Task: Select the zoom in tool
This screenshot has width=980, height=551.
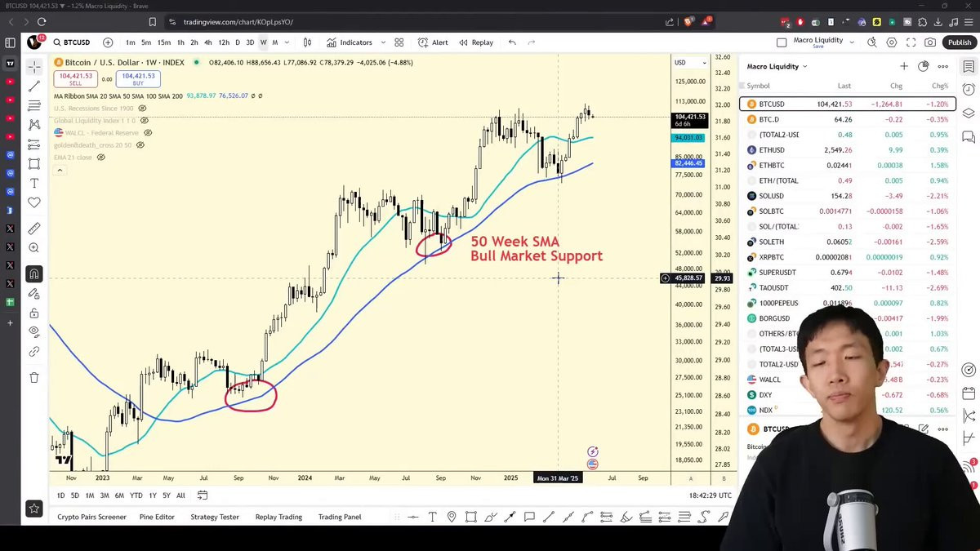Action: pyautogui.click(x=34, y=247)
